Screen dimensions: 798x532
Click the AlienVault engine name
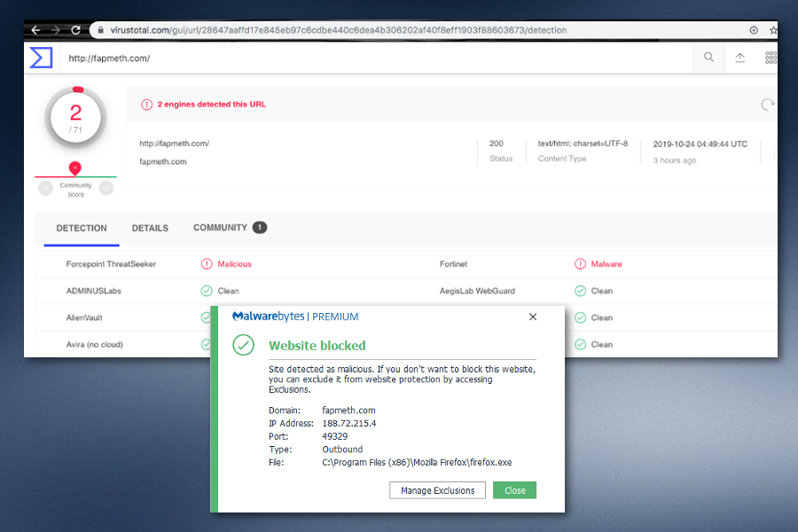coord(84,317)
